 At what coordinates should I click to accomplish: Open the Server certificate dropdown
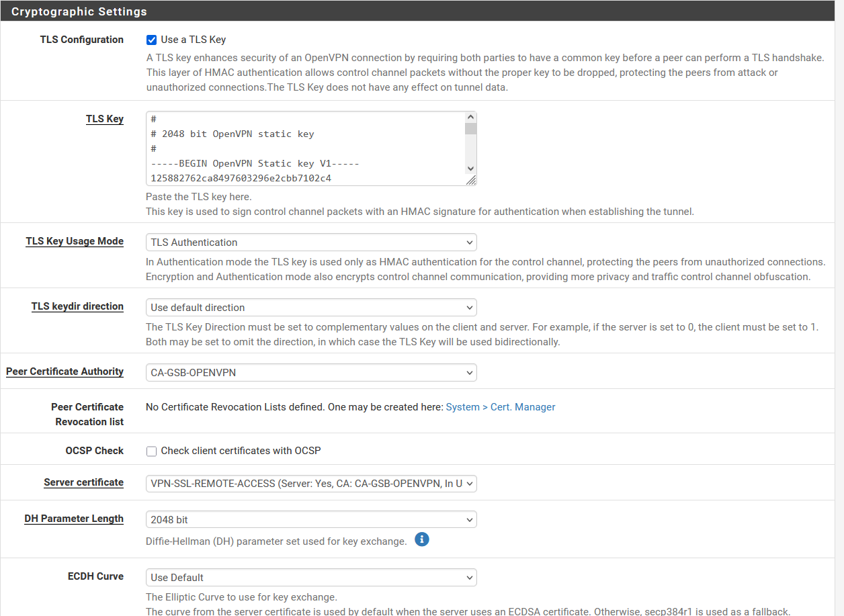coord(310,483)
